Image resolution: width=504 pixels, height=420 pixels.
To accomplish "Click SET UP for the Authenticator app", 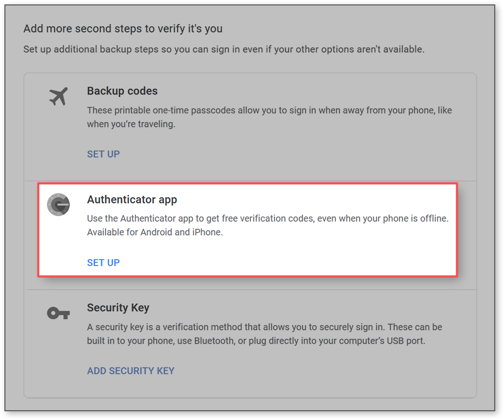I will point(103,262).
